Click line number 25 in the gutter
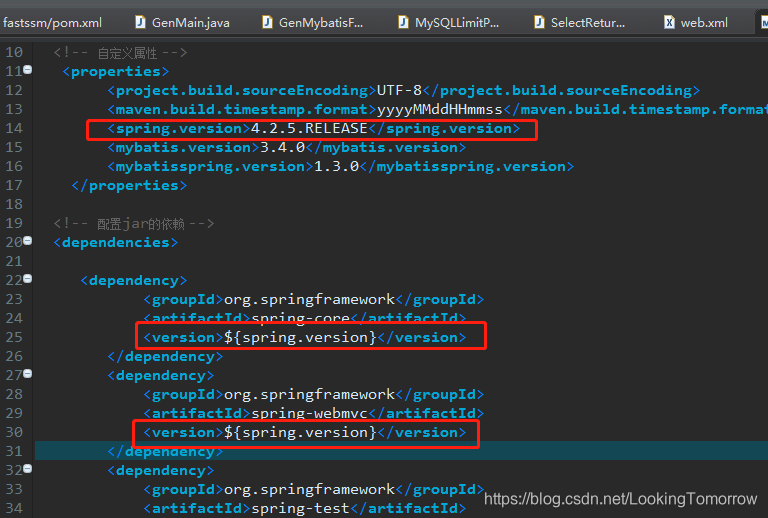Viewport: 768px width, 518px height. click(14, 337)
